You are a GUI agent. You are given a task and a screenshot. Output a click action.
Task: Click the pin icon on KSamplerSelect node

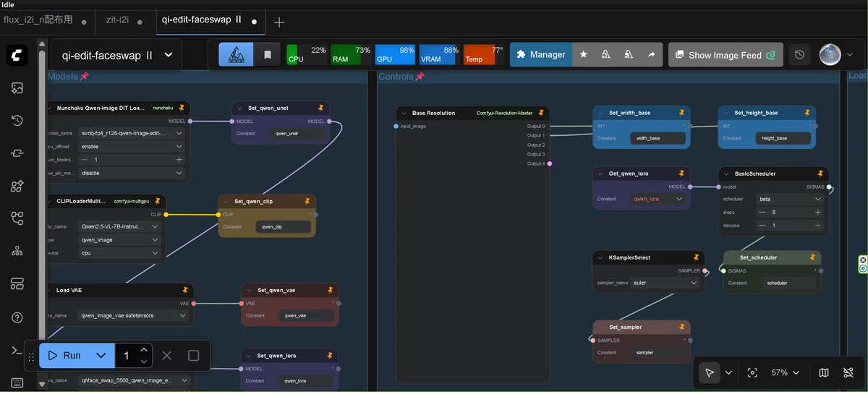(696, 257)
